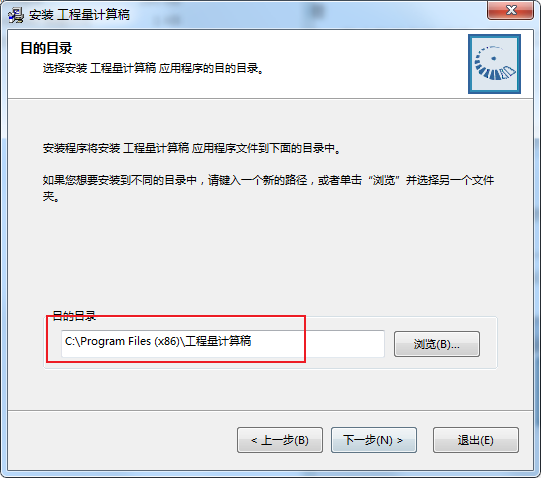Click the window title 安装 工程量计算稿

coord(79,15)
